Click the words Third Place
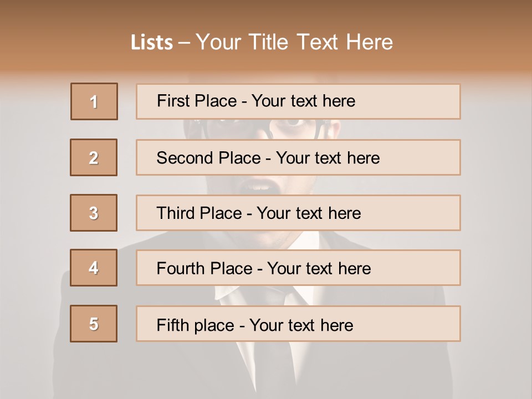This screenshot has height=399, width=532. 199,213
